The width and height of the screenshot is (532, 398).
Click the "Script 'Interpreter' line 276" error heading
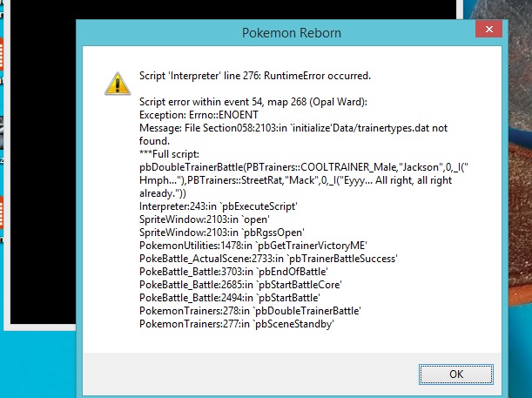[x=255, y=76]
